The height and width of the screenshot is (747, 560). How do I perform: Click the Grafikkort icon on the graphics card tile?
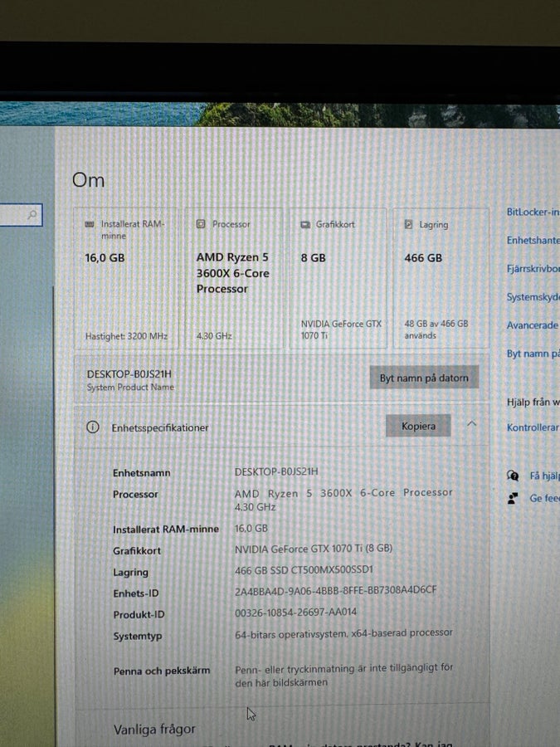(x=305, y=224)
